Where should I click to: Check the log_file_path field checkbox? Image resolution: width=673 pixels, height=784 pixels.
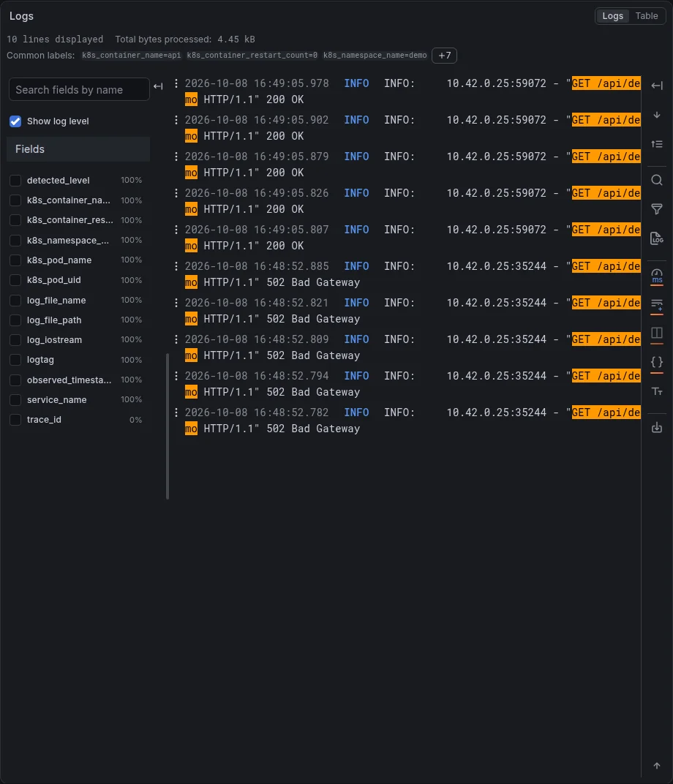point(15,320)
